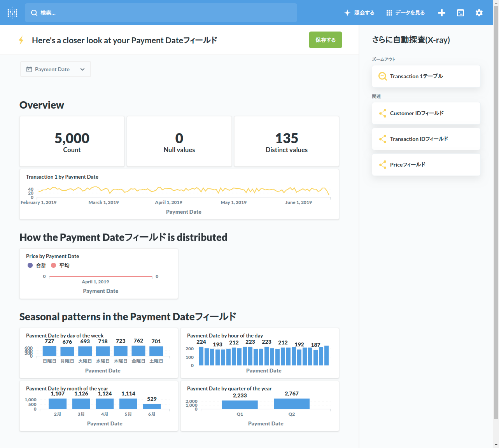Open the SQL console icon
The image size is (499, 448).
460,13
